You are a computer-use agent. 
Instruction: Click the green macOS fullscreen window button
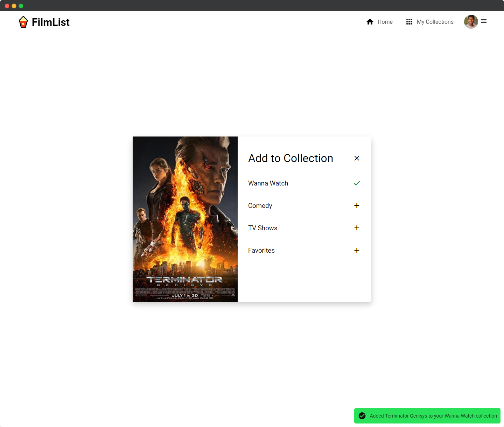click(21, 6)
